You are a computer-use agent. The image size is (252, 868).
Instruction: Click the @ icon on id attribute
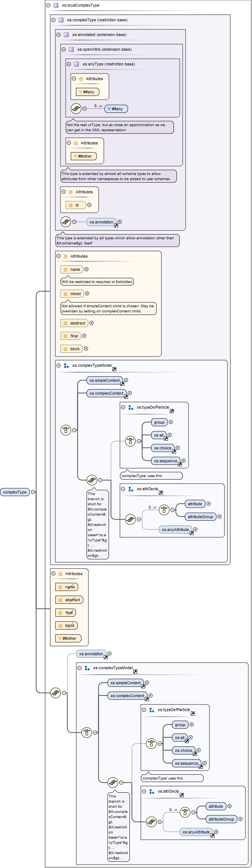70,205
